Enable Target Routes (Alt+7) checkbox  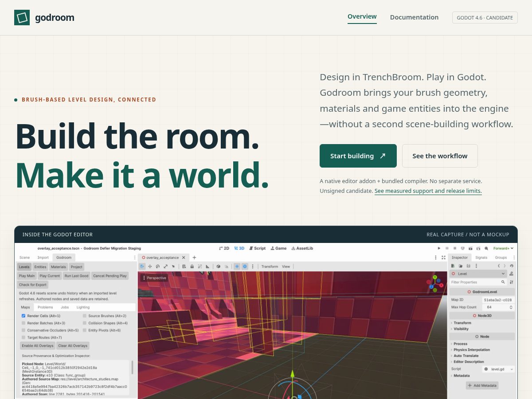tap(23, 337)
